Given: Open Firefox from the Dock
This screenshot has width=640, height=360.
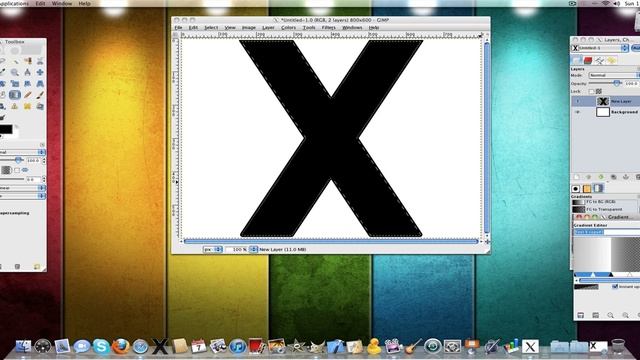Looking at the screenshot, I should tap(120, 347).
